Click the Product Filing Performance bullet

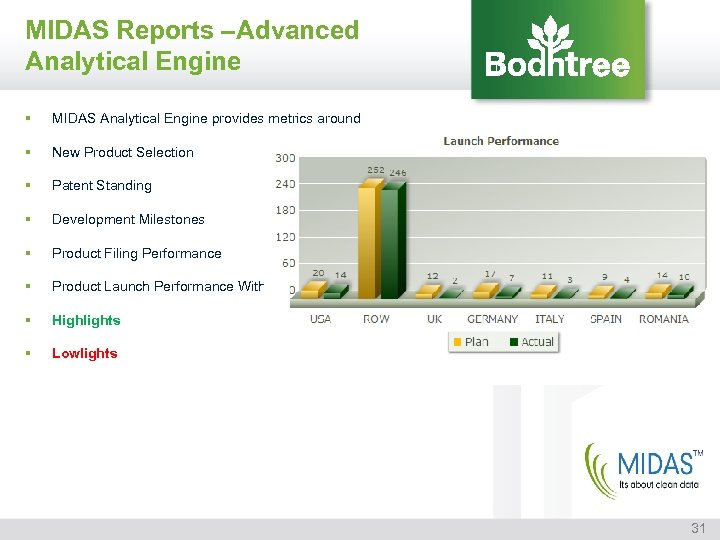137,253
